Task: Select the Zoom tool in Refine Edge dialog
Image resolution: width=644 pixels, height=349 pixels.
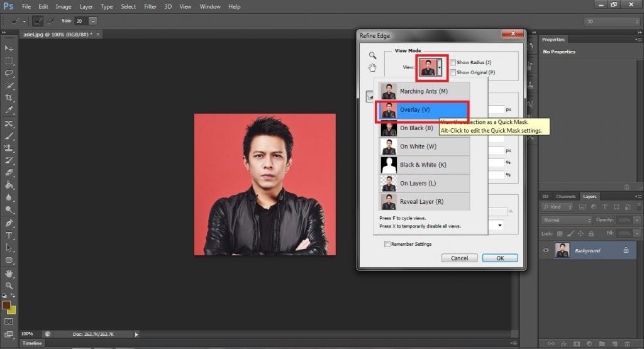Action: click(372, 55)
